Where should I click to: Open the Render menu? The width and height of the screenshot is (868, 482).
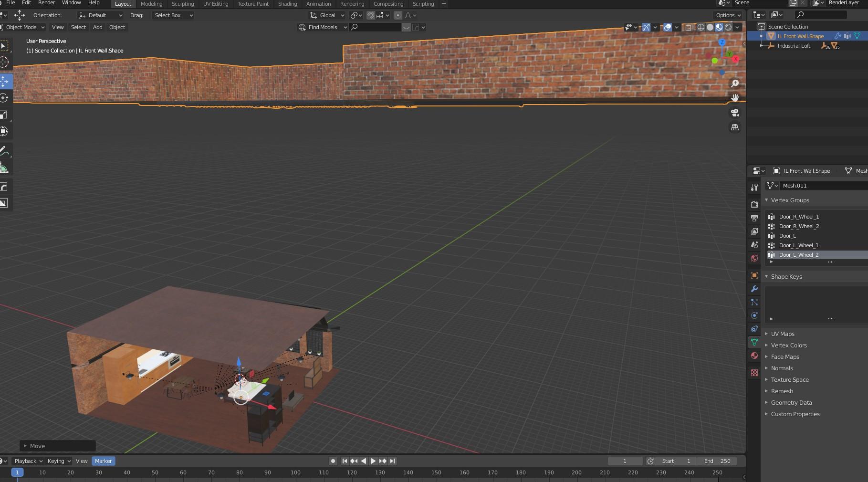(x=47, y=3)
